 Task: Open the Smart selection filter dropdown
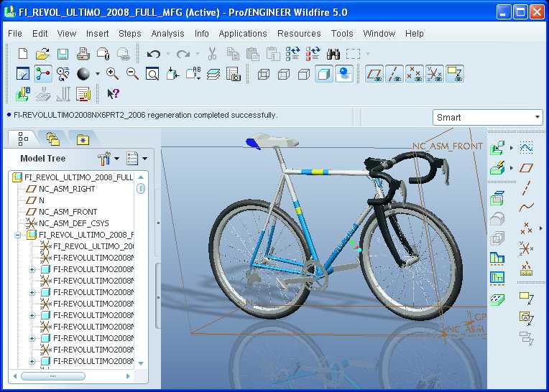(488, 117)
